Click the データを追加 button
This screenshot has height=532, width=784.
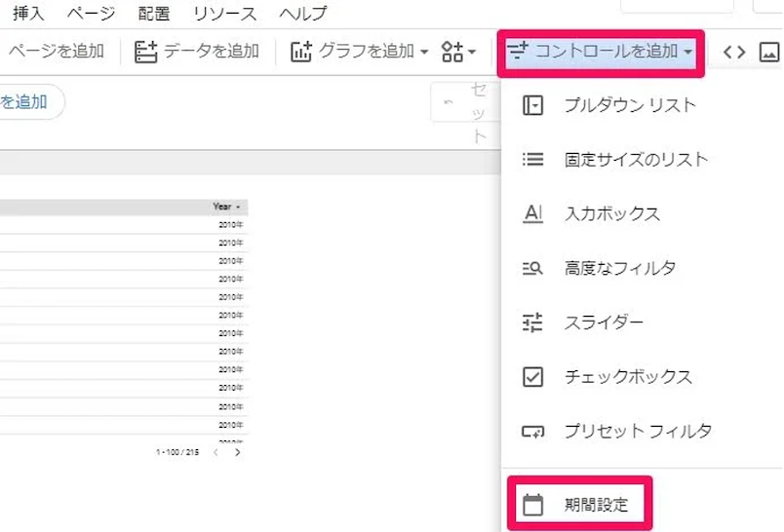[197, 52]
